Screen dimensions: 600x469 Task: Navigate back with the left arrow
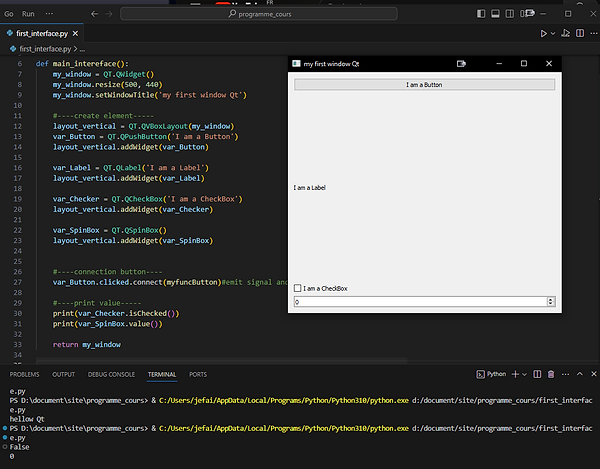click(95, 14)
